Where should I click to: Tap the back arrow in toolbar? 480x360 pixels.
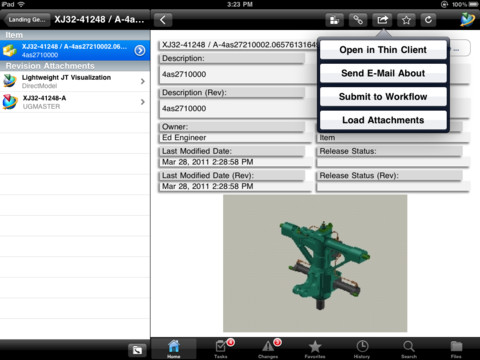[x=163, y=20]
